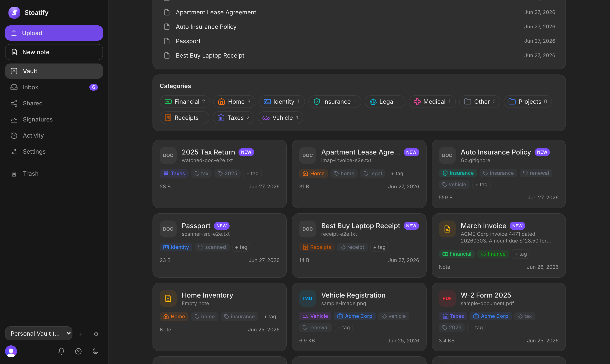Click the Stoatify logo icon
Image resolution: width=610 pixels, height=364 pixels.
(14, 12)
